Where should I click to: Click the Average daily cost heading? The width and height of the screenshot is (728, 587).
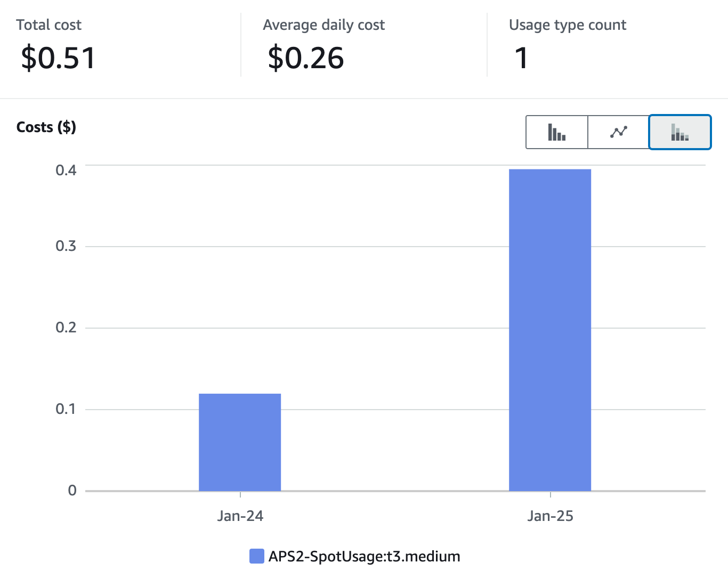323,25
